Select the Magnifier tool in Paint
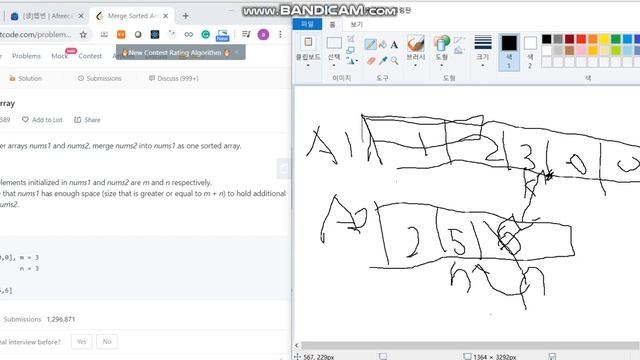Screen dimensions: 640x360 pyautogui.click(x=394, y=61)
